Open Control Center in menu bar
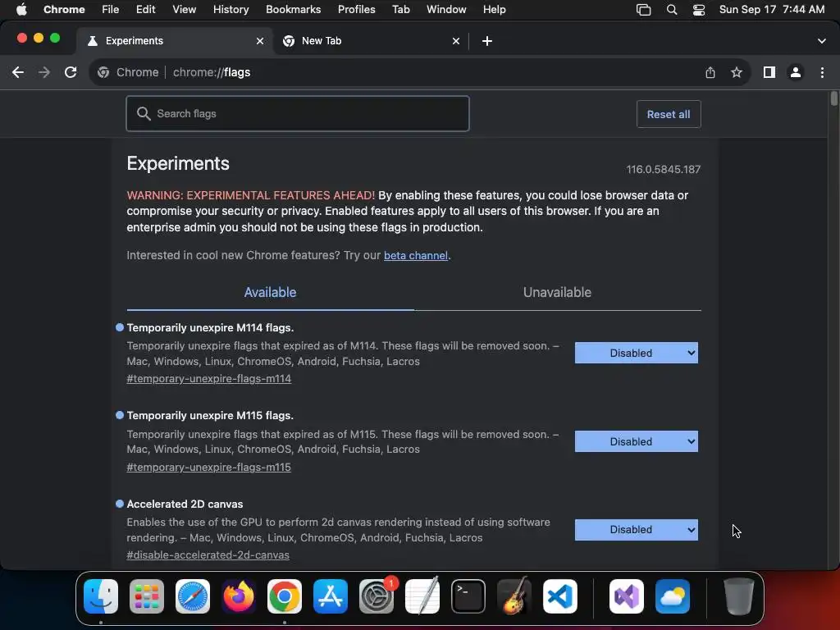 (699, 10)
